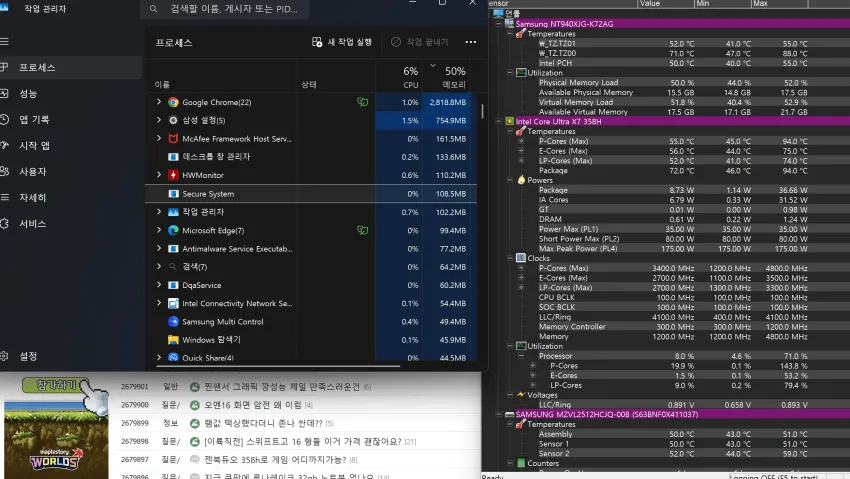The height and width of the screenshot is (479, 850).
Task: Open the 성능 sidebar tab
Action: (x=70, y=94)
